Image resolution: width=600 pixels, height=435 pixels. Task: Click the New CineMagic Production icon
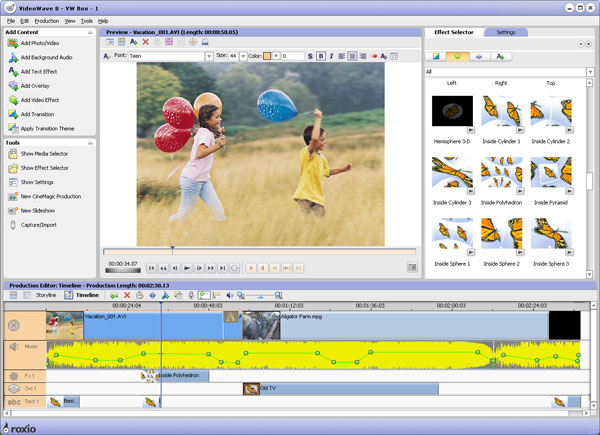11,196
